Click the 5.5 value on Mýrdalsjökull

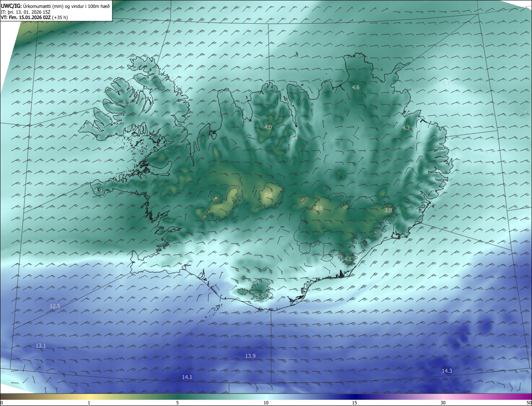pyautogui.click(x=260, y=296)
